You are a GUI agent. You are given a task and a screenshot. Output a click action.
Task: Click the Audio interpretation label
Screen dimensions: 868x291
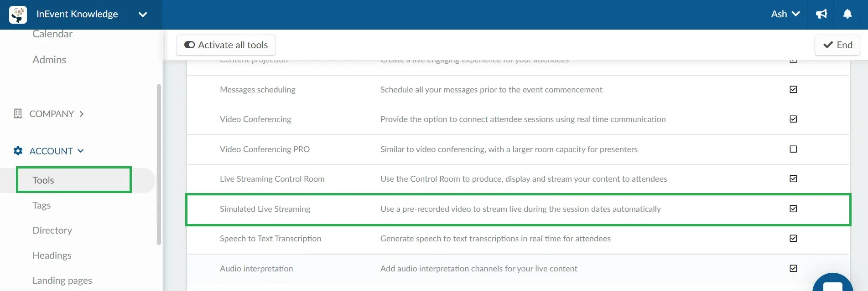pyautogui.click(x=256, y=269)
